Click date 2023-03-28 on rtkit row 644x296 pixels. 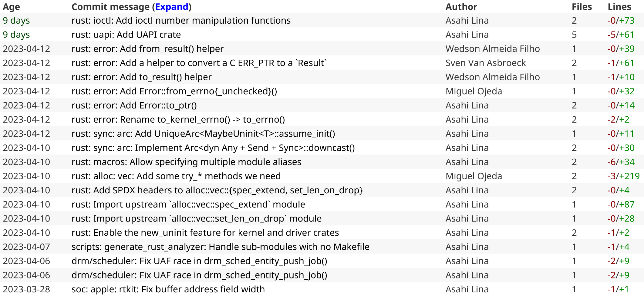26,289
